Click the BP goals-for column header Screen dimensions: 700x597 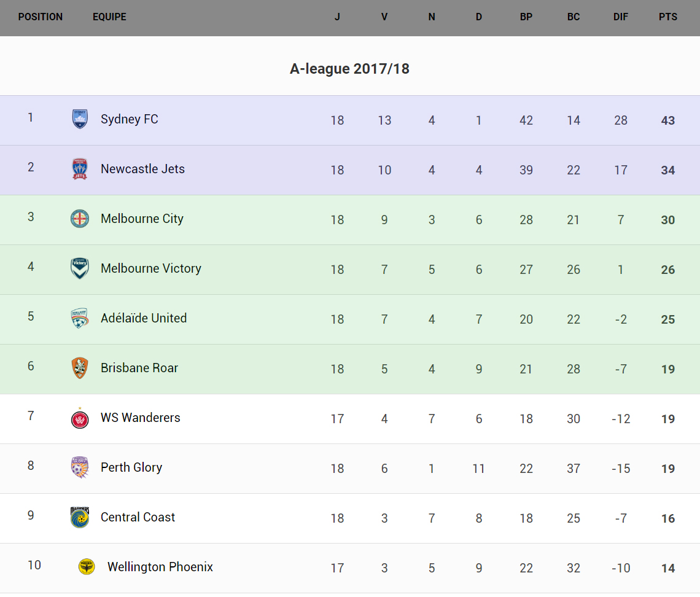click(x=526, y=17)
